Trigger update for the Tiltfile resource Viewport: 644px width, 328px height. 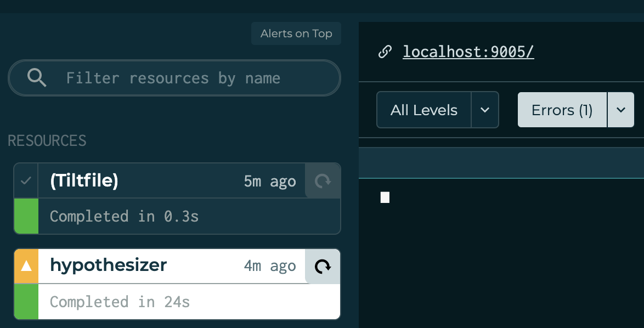pos(323,180)
